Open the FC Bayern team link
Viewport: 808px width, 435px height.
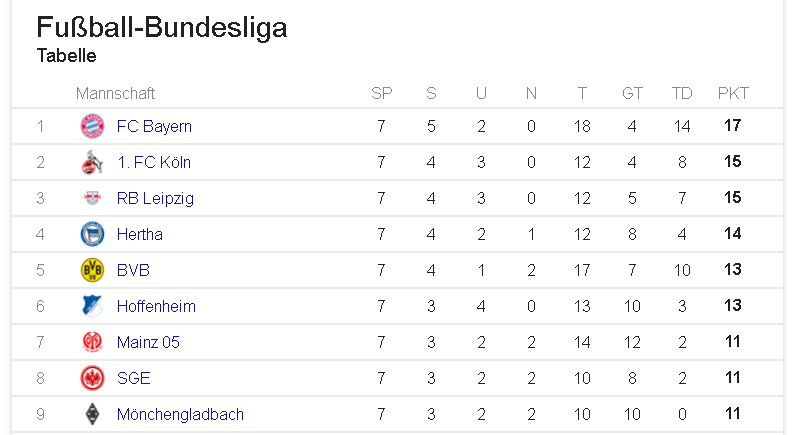pyautogui.click(x=154, y=126)
